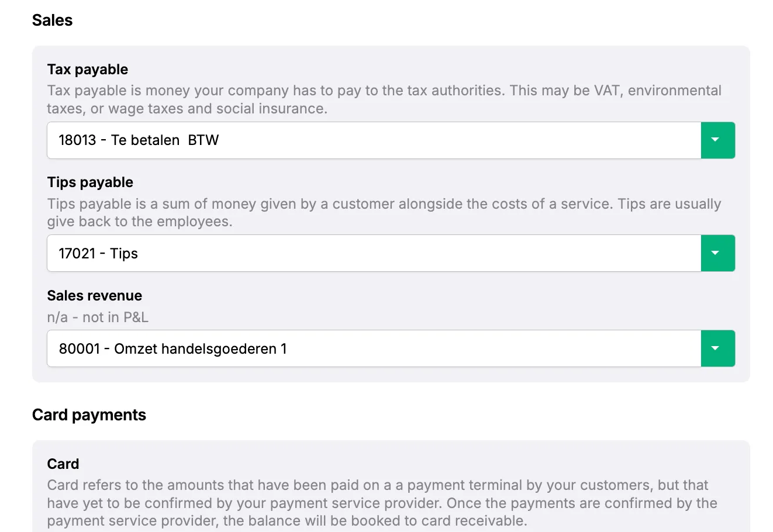Click the '80001 - Omzet handelsgoederen 1' field
The image size is (773, 532).
click(374, 348)
